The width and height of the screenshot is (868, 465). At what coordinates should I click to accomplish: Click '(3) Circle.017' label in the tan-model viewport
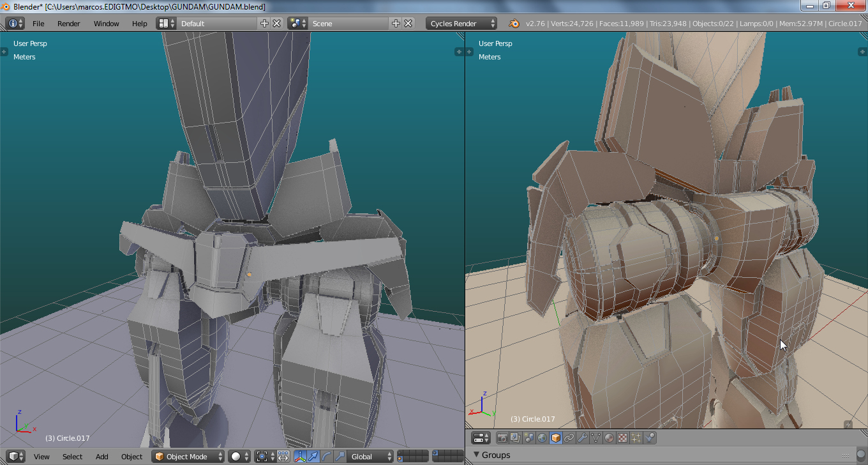point(533,419)
